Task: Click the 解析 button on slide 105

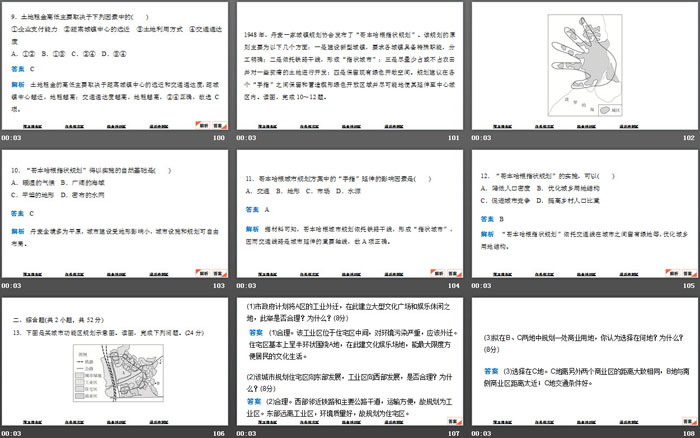Action: [673, 273]
